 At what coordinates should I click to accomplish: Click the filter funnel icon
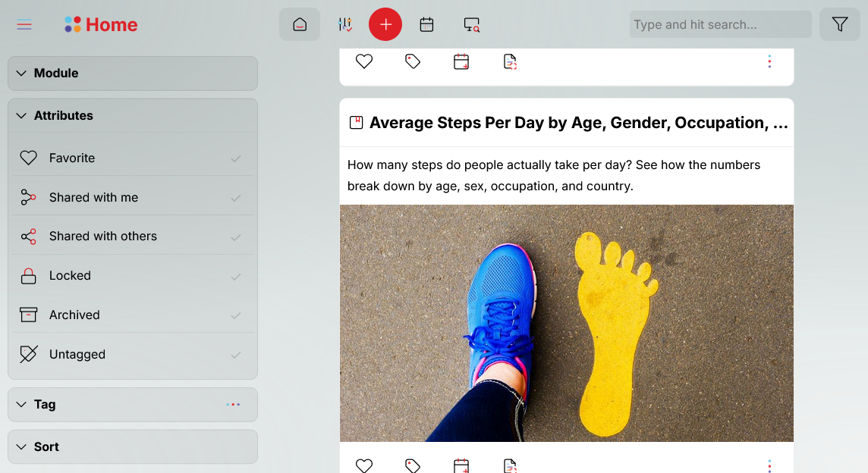pos(839,24)
